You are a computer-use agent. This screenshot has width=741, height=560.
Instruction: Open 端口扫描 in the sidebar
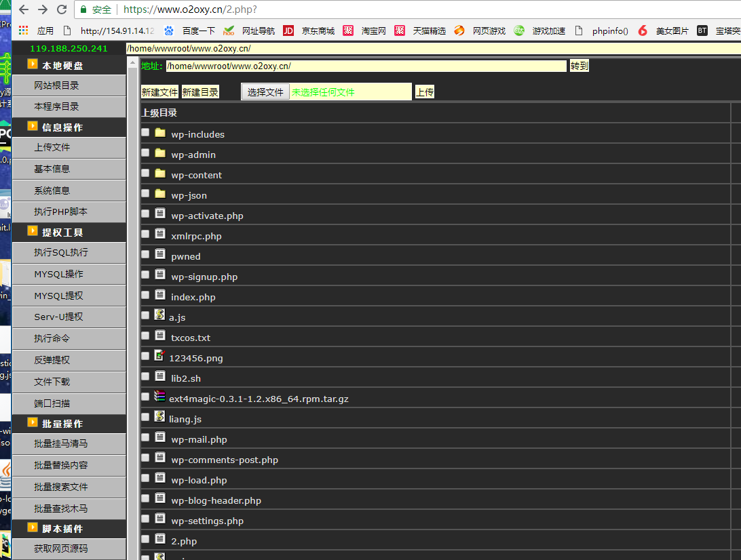pyautogui.click(x=69, y=403)
